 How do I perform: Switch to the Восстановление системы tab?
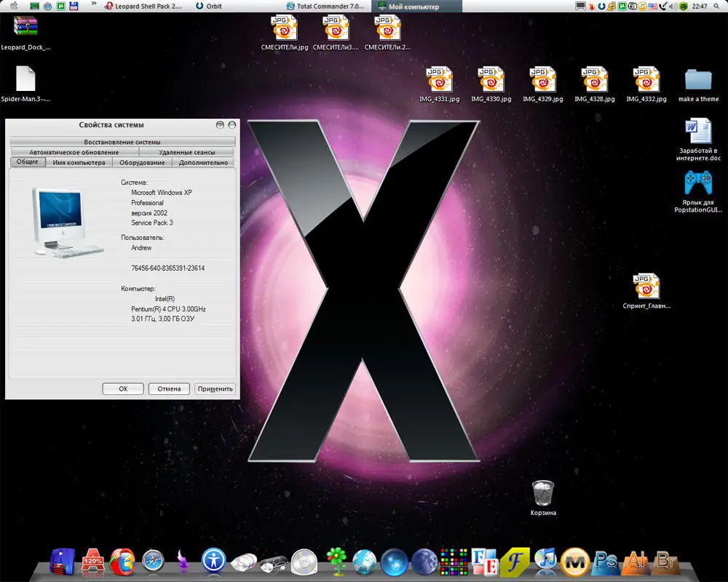click(122, 142)
